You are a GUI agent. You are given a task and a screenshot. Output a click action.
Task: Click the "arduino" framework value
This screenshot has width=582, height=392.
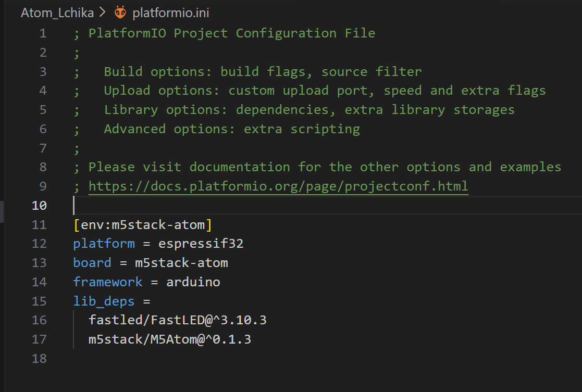pyautogui.click(x=193, y=282)
